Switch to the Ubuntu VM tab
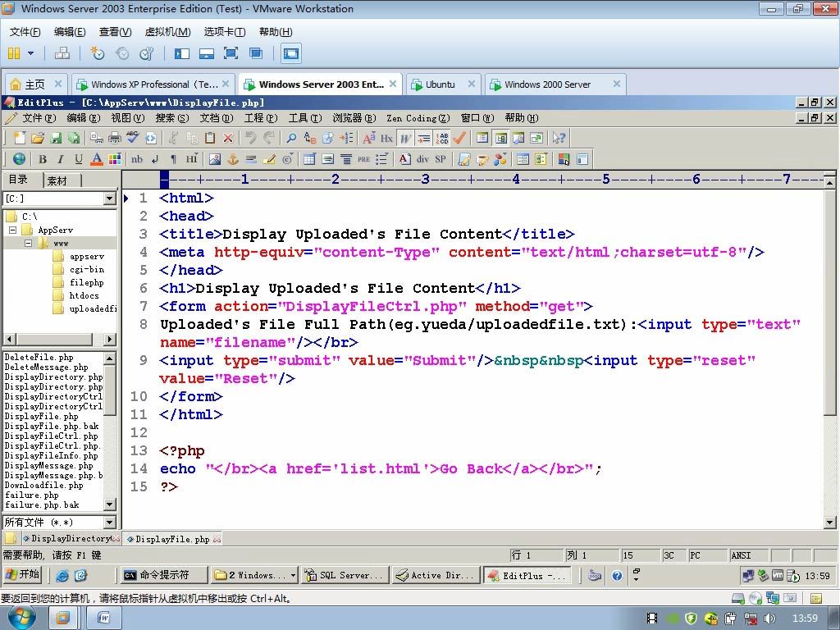The image size is (840, 630). click(442, 84)
